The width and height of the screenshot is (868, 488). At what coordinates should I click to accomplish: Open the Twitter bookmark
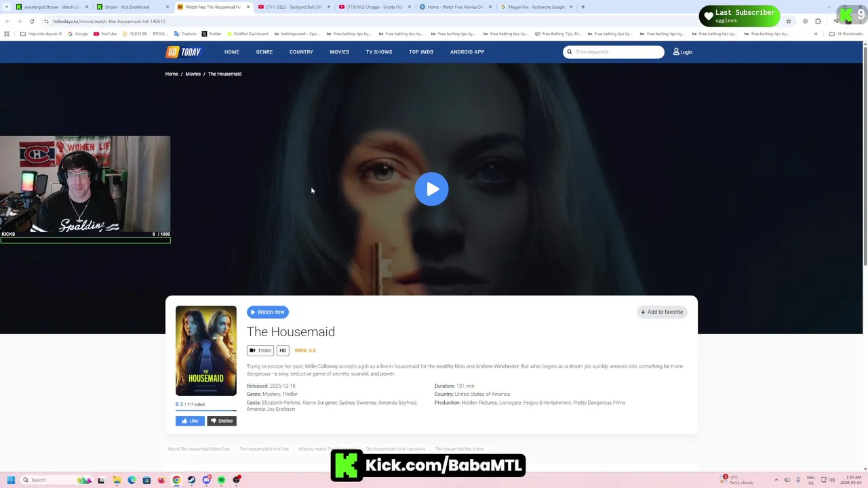click(212, 34)
